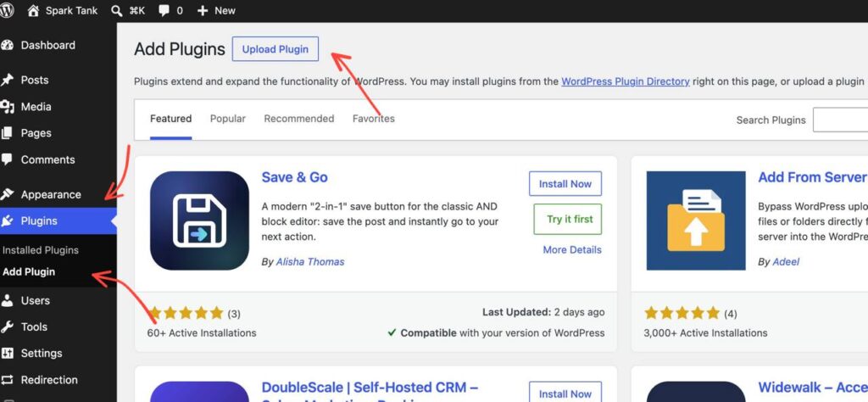Screen dimensions: 868x402
Task: Switch to the Featured tab
Action: tap(170, 119)
